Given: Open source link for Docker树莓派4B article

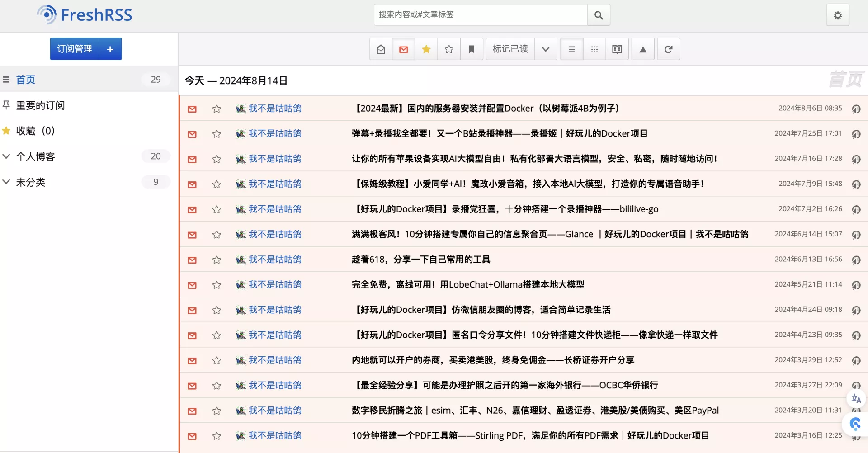Looking at the screenshot, I should [x=856, y=109].
